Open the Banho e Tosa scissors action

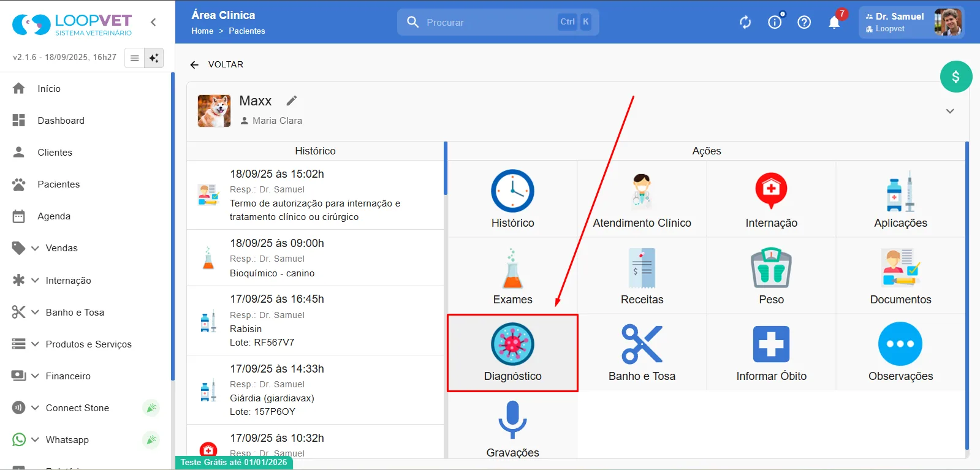[642, 352]
